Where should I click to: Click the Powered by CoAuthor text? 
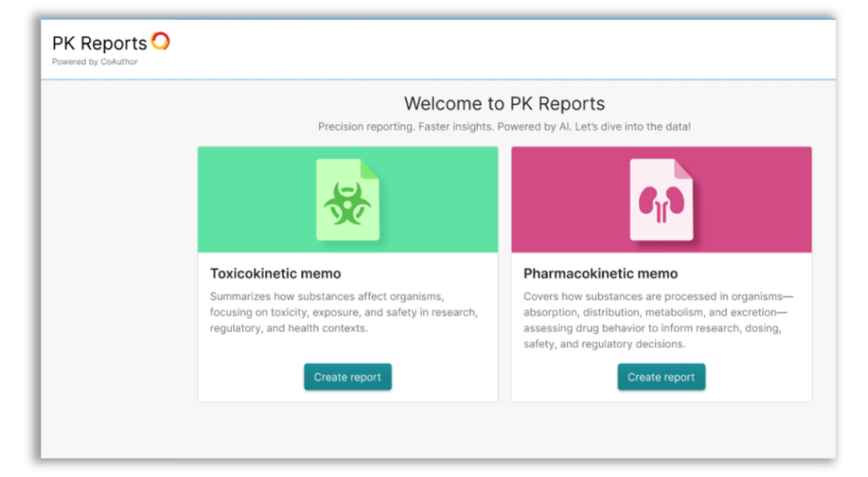click(x=94, y=62)
